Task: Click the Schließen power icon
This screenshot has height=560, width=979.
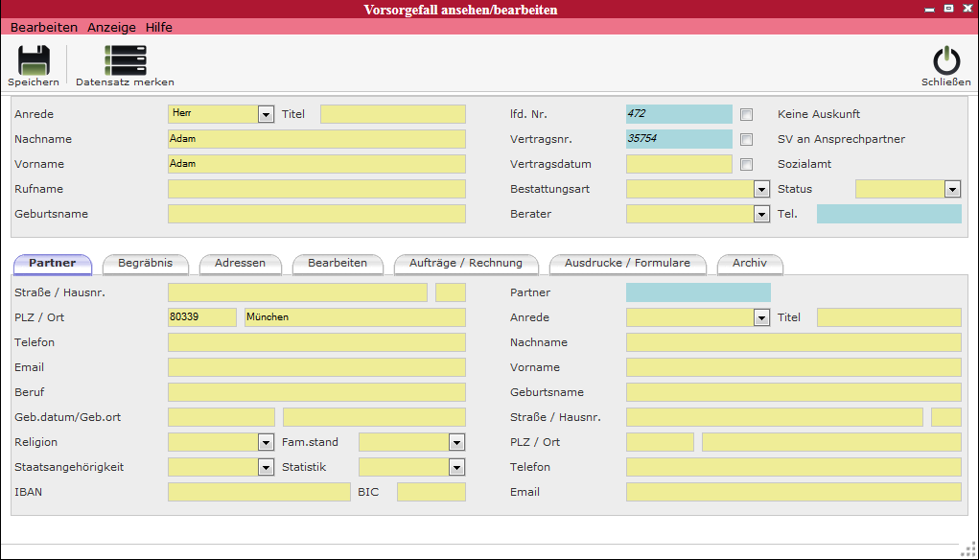Action: point(945,60)
